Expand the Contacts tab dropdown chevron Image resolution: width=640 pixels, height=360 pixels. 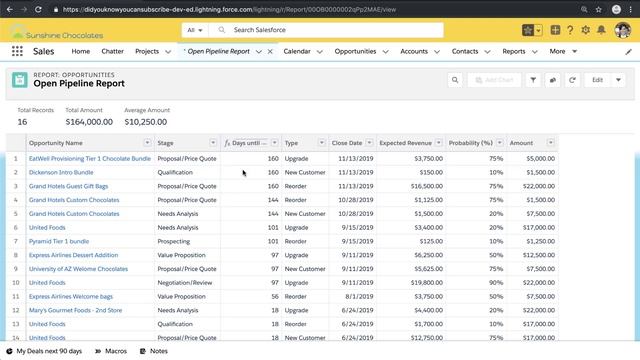click(487, 52)
